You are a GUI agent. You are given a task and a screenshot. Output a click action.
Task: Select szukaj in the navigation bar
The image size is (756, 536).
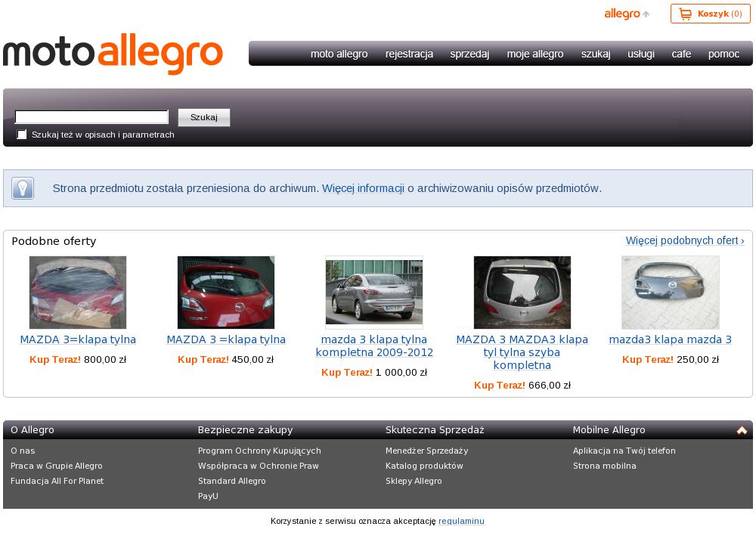(596, 54)
